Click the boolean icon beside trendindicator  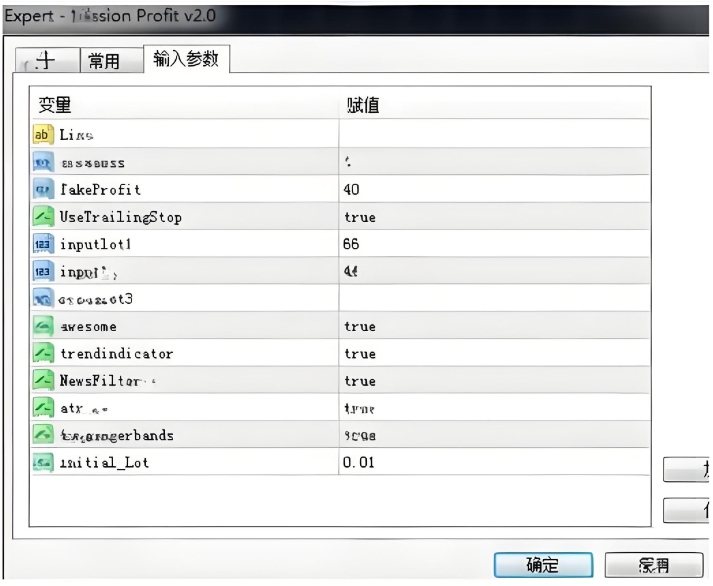pyautogui.click(x=42, y=353)
